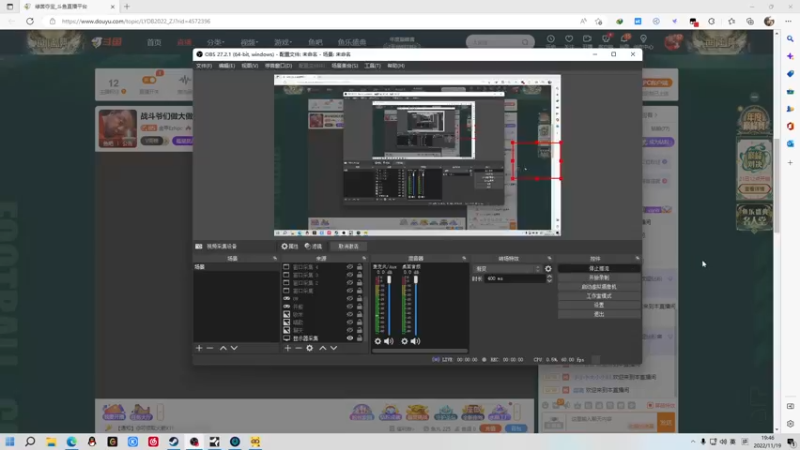Refresh the browser page
Image resolution: width=800 pixels, height=450 pixels.
pos(30,21)
